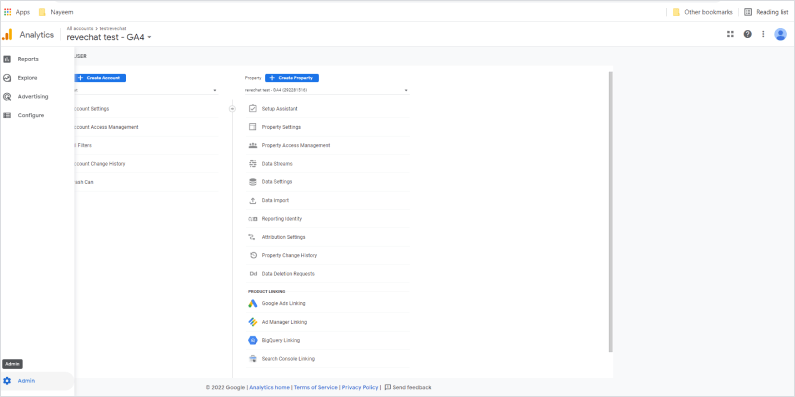Click the Search Console Linking icon

253,358
